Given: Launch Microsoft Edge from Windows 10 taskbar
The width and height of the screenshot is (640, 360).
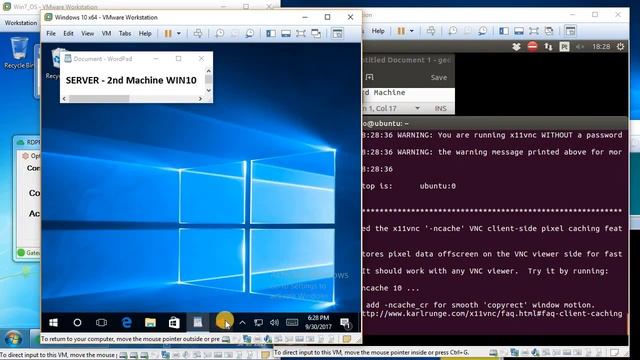Looking at the screenshot, I should pyautogui.click(x=127, y=323).
